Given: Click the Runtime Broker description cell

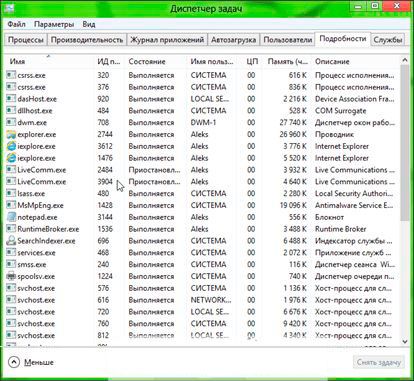Looking at the screenshot, I should pyautogui.click(x=340, y=229).
